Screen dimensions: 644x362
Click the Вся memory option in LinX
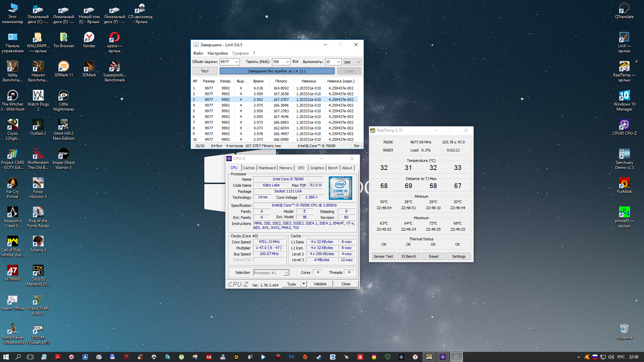[x=295, y=62]
